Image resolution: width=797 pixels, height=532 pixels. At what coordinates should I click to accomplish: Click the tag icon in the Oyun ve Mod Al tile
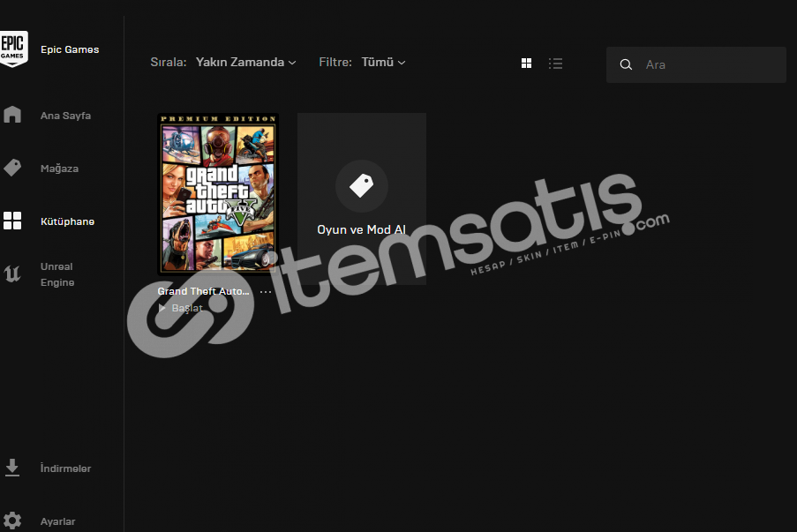coord(361,186)
